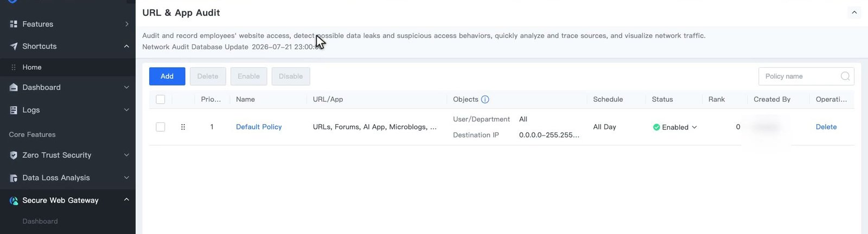Click the greyed Delete toolbar button
Viewport: 868px width, 234px height.
coord(208,76)
